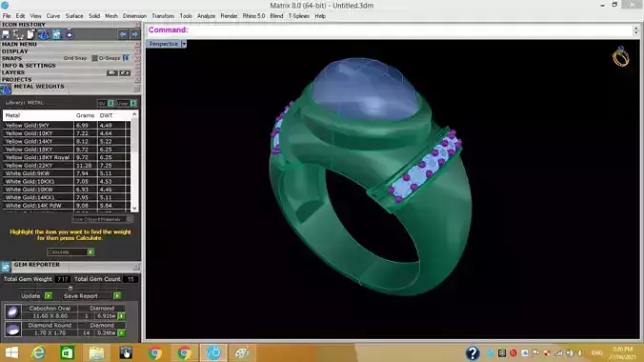Click the Matrix app taskbar icon

[x=213, y=353]
